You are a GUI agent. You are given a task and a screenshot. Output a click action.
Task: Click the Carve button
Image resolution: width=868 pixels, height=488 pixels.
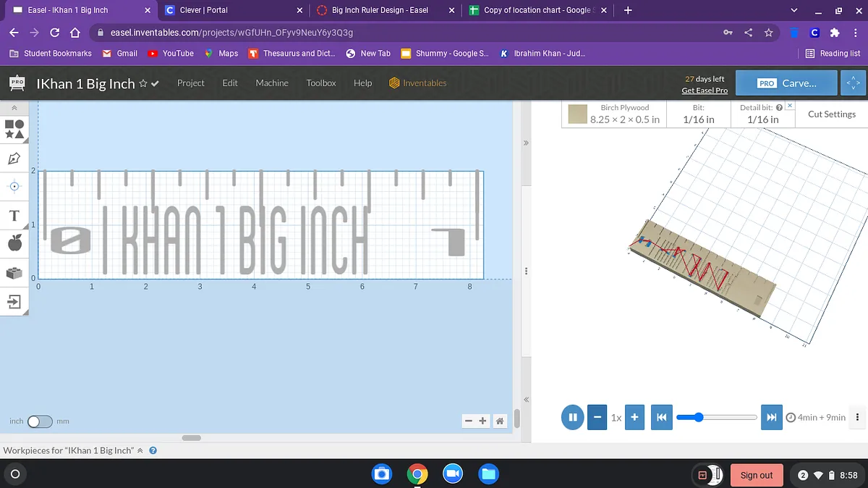(x=786, y=83)
